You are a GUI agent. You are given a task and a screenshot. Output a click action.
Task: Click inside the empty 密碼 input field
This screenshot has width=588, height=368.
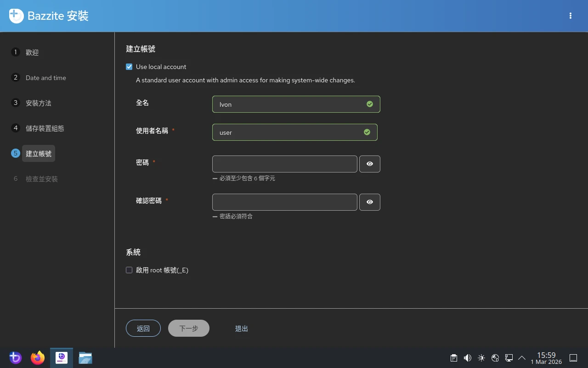click(284, 164)
